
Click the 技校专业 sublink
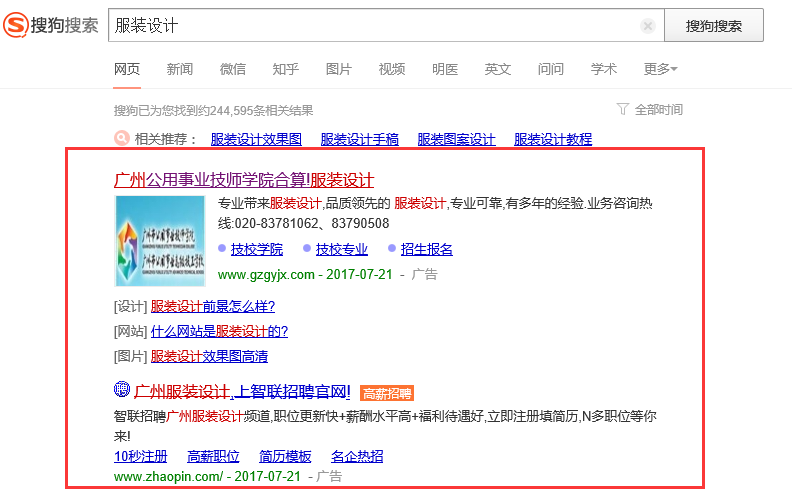point(342,249)
